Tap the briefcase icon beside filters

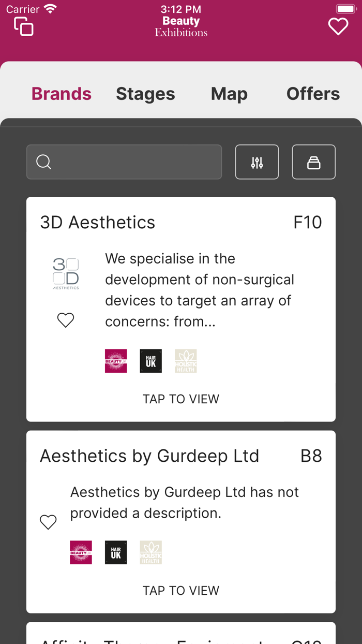pos(313,162)
